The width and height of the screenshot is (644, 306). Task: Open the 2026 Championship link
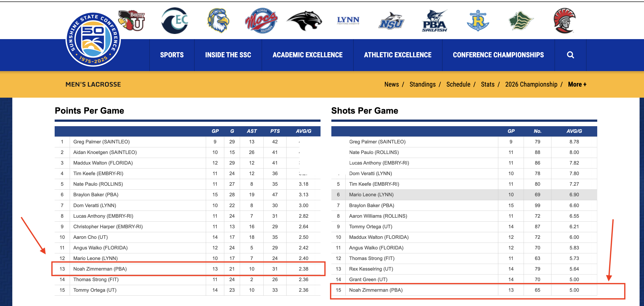531,84
